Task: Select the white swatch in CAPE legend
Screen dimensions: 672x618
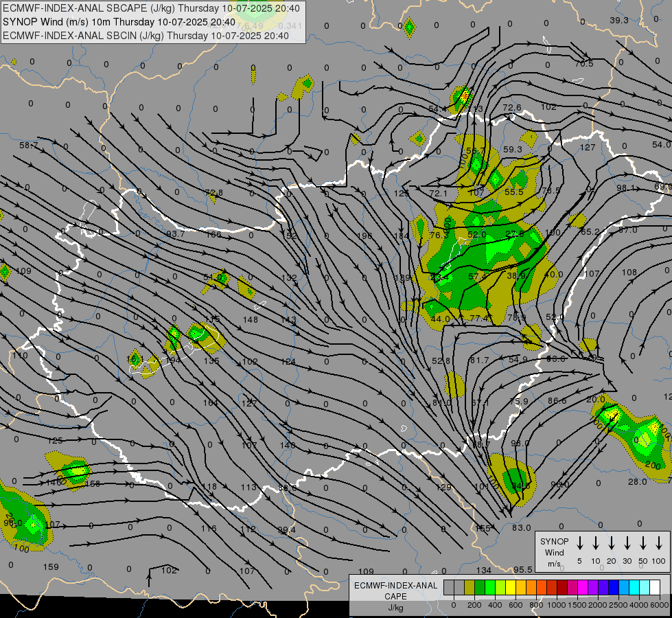Action: click(655, 588)
